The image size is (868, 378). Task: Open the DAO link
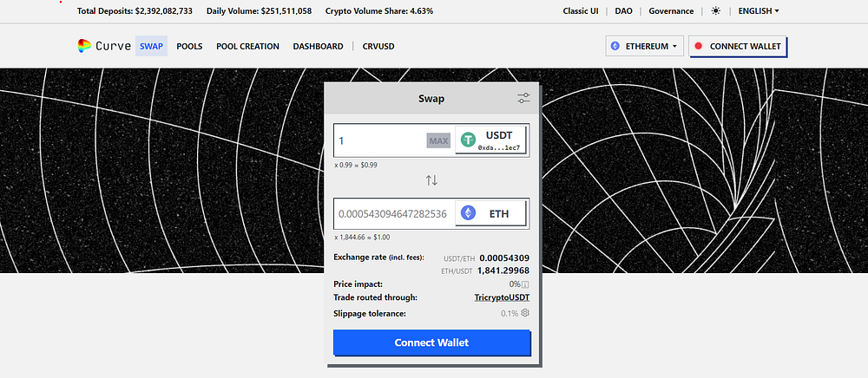click(x=623, y=11)
